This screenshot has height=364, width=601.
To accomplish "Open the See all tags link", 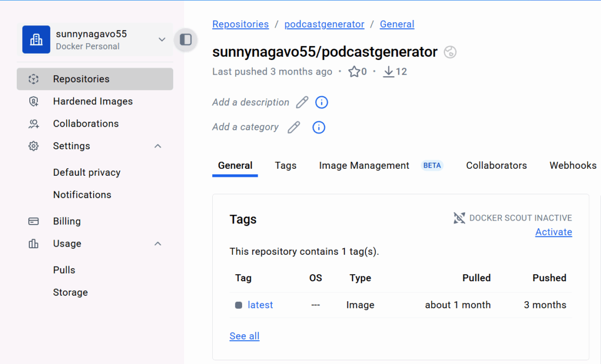I will pos(244,336).
